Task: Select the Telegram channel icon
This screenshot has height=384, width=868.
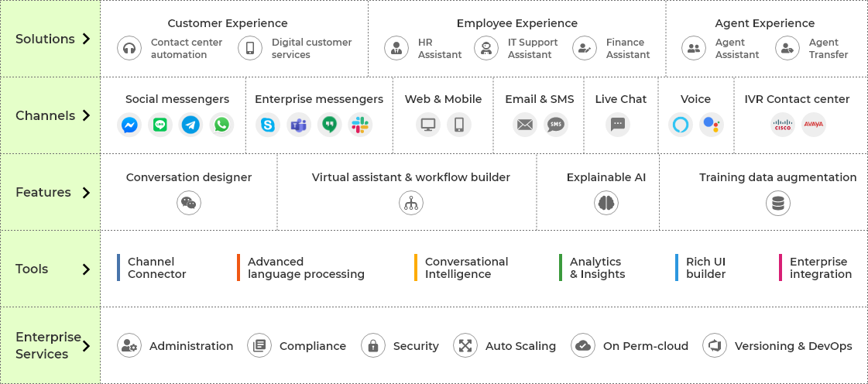Action: tap(190, 125)
